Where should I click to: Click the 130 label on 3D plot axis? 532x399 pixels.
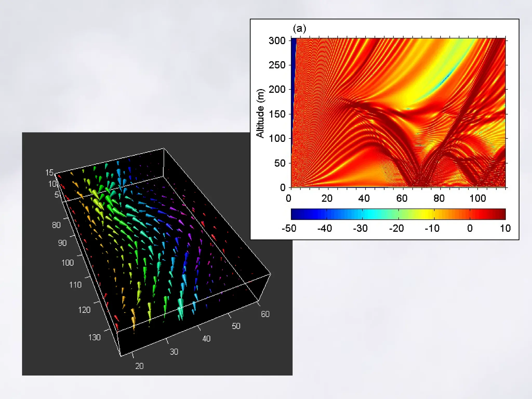click(x=94, y=337)
